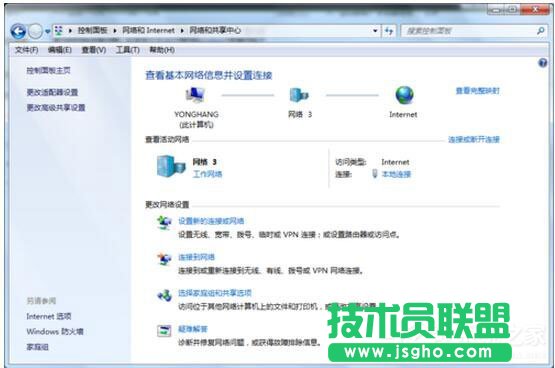Open 更改适配器设置 sidebar link
The height and width of the screenshot is (368, 555).
coord(52,92)
